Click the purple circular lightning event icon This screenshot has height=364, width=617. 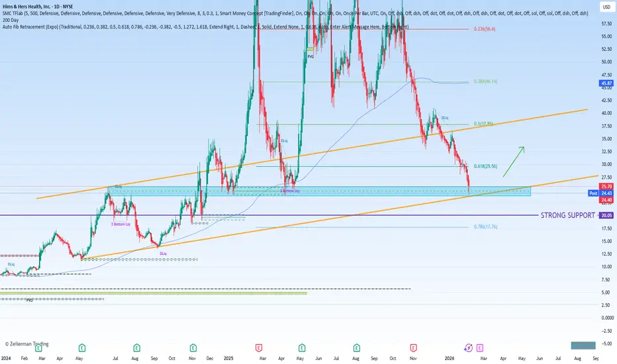(x=468, y=348)
